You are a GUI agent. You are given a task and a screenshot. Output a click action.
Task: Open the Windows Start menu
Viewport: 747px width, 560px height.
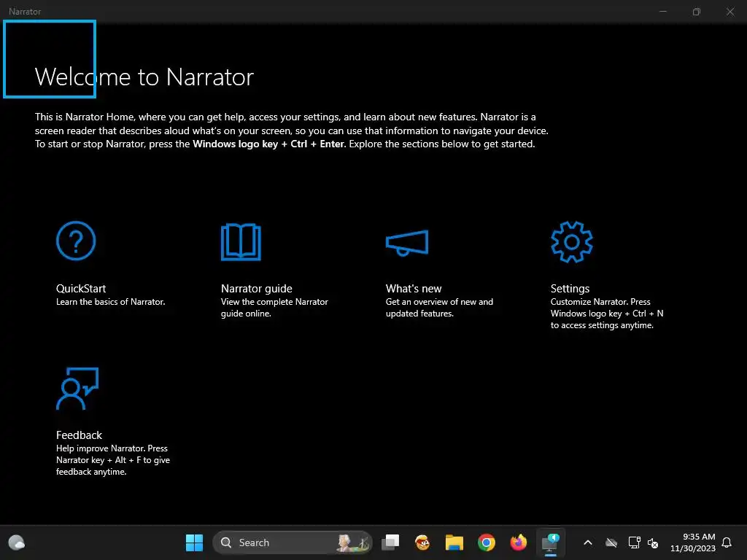pos(194,542)
